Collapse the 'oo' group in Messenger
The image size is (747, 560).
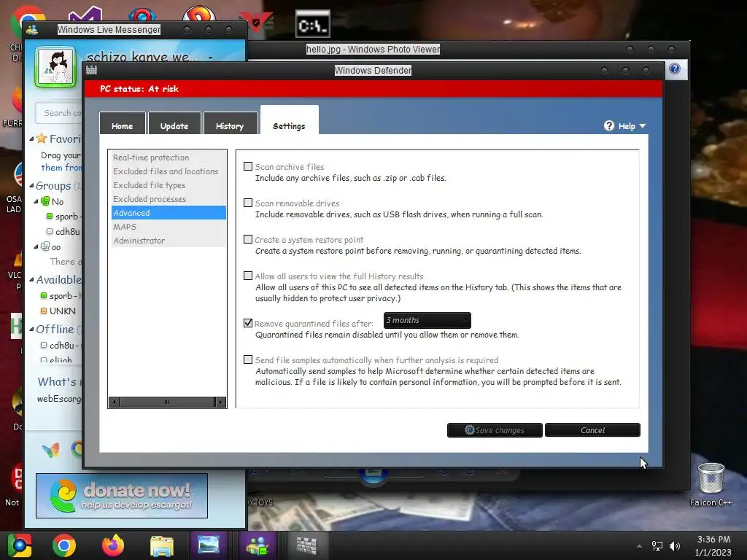[36, 246]
